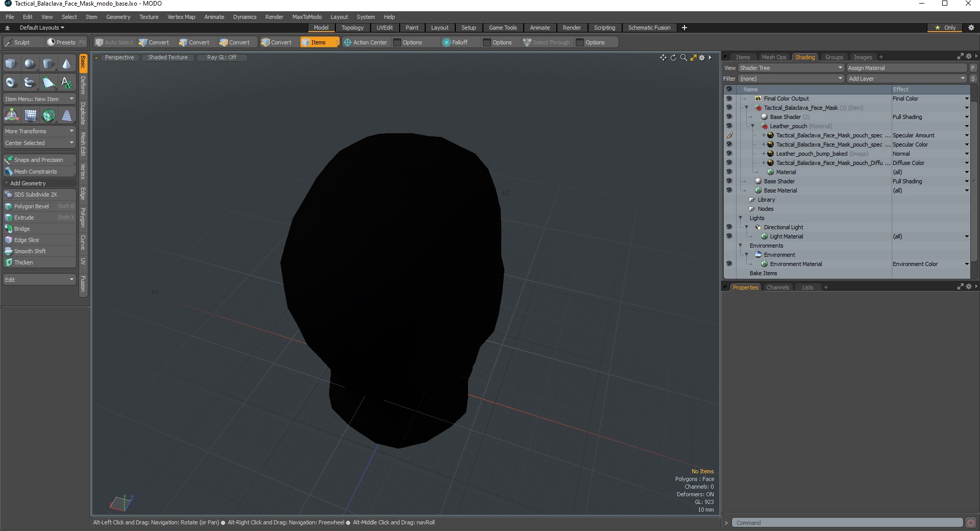Toggle the Action Center Options checkbox
The image size is (980, 531).
click(x=397, y=42)
